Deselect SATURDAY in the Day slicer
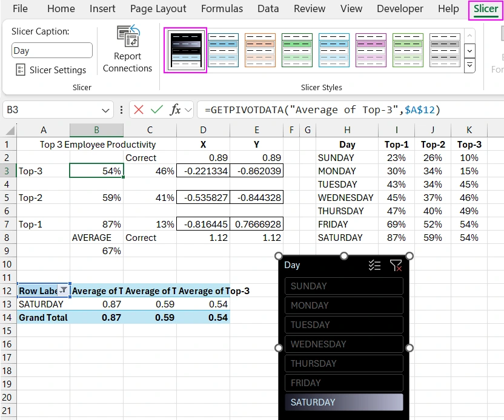The width and height of the screenshot is (504, 420). [343, 402]
